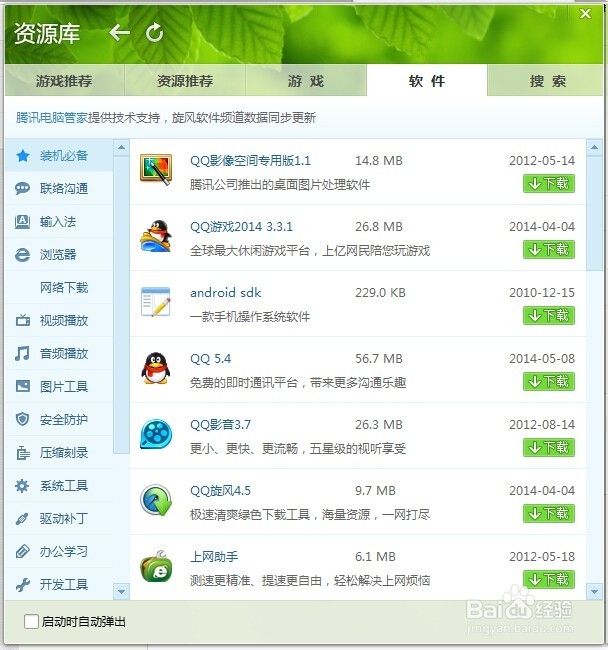The width and height of the screenshot is (608, 650).
Task: Click the QQ 5.4 penguin icon
Action: 156,368
